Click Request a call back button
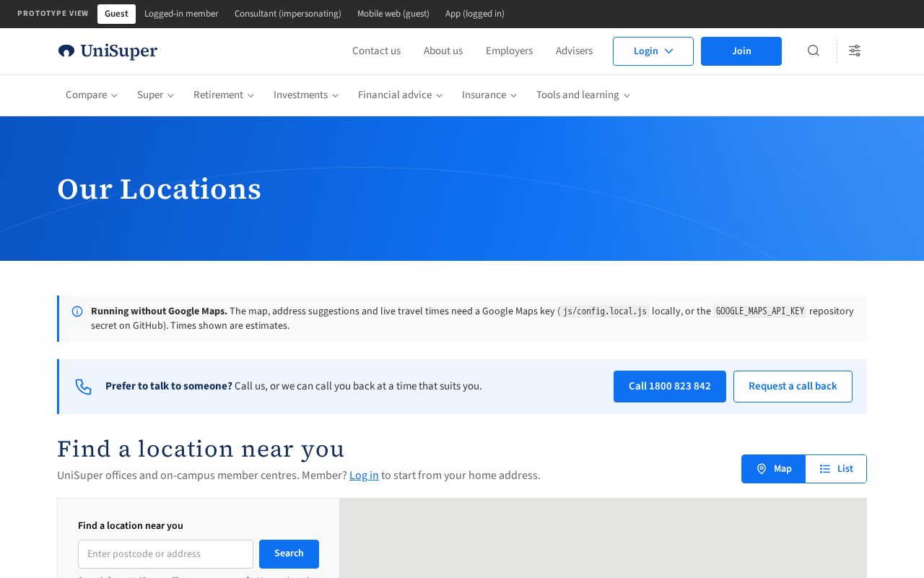Screen dimensions: 924x578 [x=793, y=387]
